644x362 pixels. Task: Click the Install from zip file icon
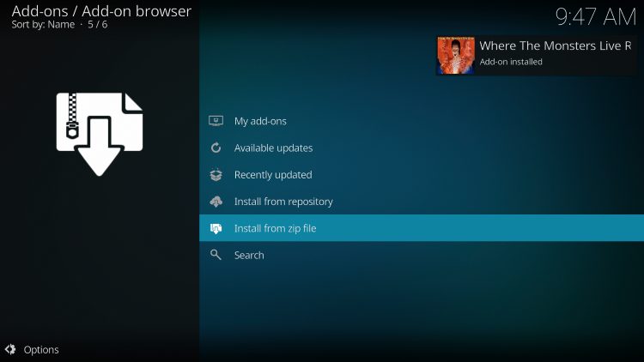click(x=216, y=229)
